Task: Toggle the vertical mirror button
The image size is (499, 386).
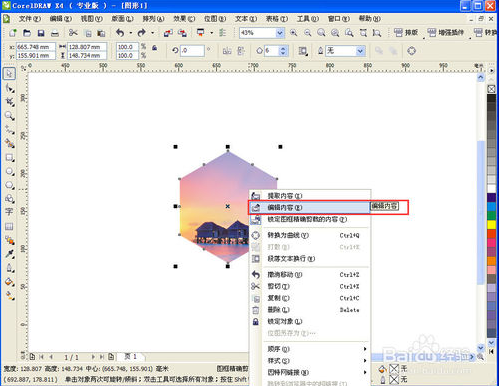Action: pos(241,51)
